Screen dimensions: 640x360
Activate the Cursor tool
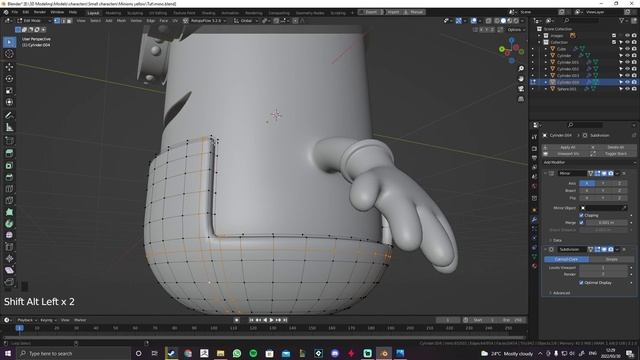(x=9, y=54)
